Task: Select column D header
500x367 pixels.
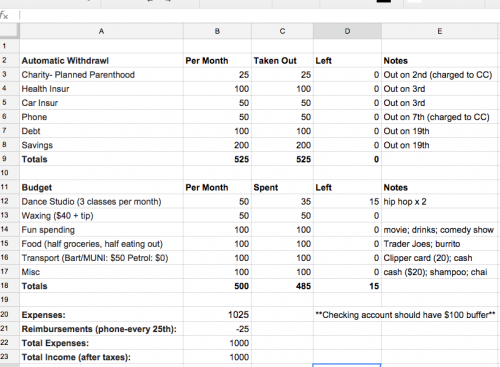Action: point(347,31)
